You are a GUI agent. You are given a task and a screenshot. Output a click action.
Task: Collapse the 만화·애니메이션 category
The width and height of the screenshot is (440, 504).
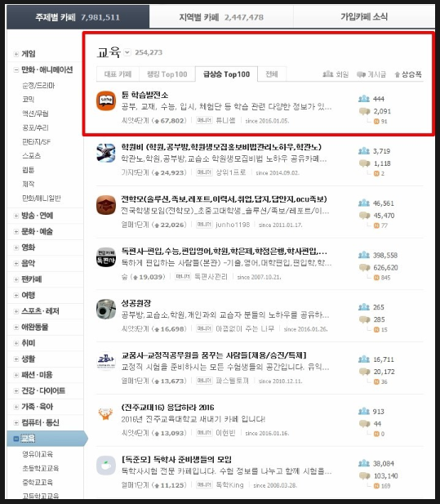16,69
